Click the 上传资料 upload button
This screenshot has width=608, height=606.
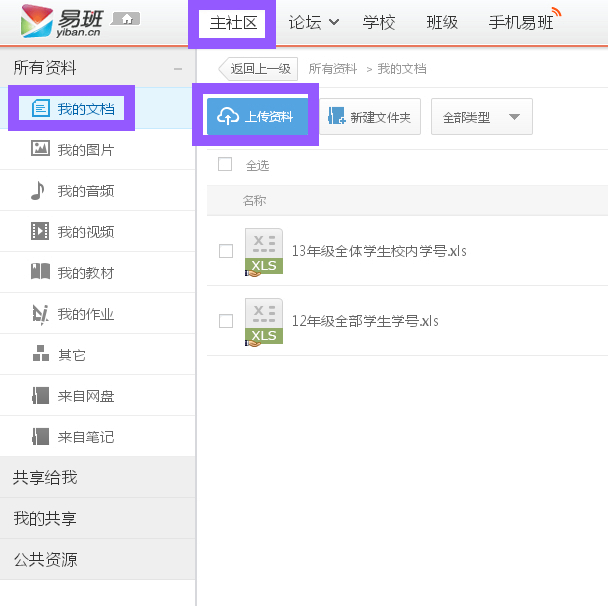click(255, 117)
